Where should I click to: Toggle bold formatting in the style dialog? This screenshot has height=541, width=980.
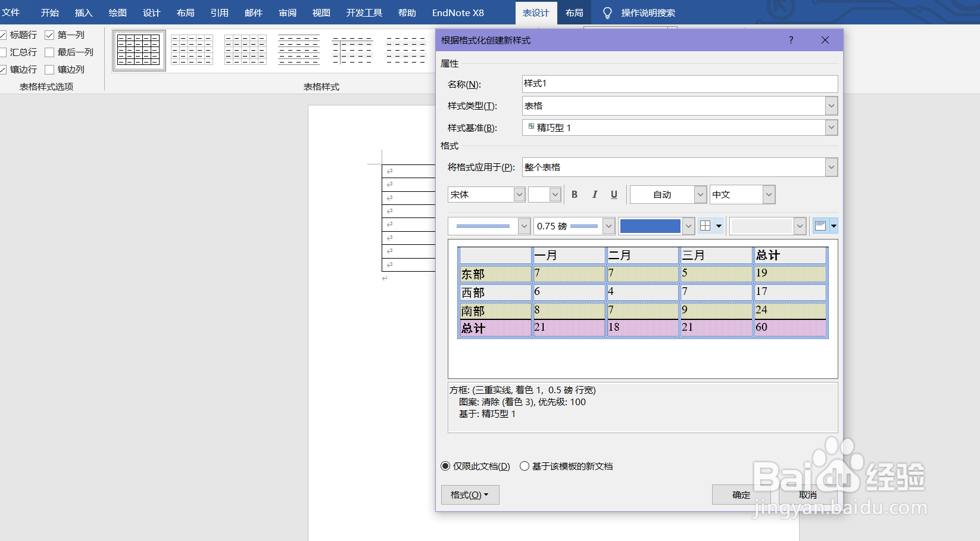574,194
